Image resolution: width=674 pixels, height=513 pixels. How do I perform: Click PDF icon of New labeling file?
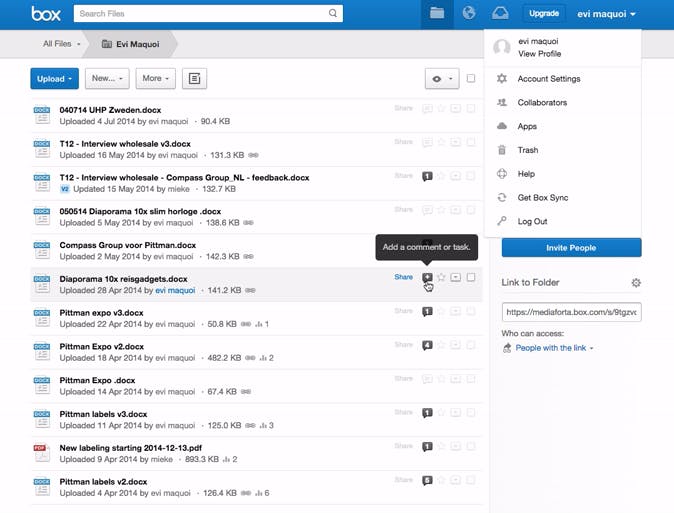click(x=42, y=453)
